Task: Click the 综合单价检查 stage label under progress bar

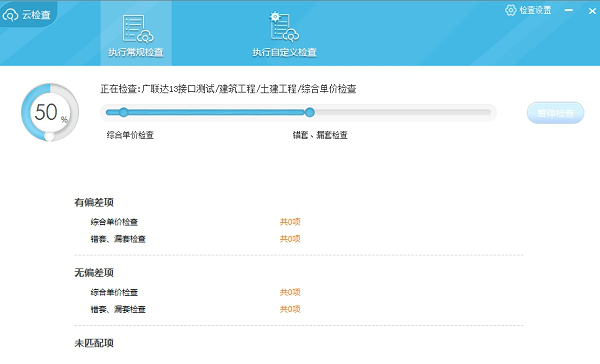Action: click(130, 135)
